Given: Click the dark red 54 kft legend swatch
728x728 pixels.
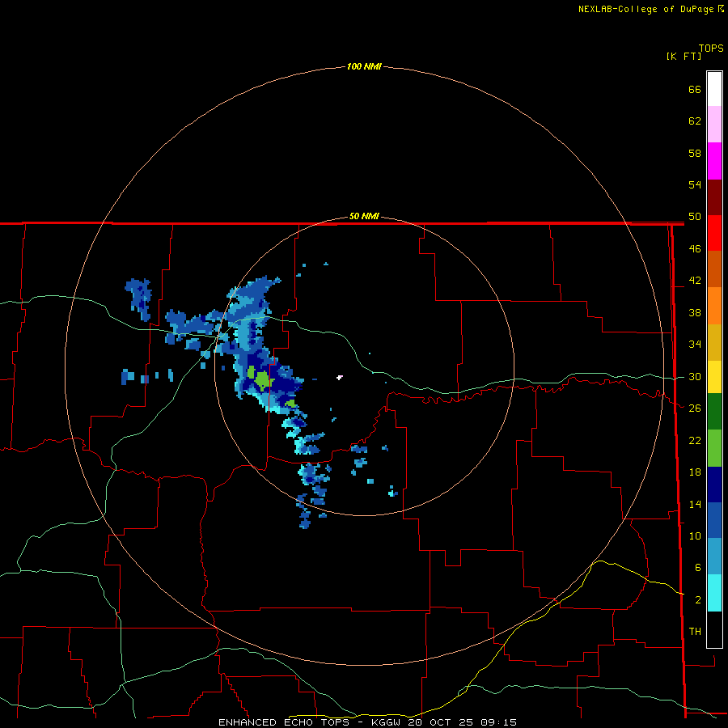Looking at the screenshot, I should click(x=714, y=197).
